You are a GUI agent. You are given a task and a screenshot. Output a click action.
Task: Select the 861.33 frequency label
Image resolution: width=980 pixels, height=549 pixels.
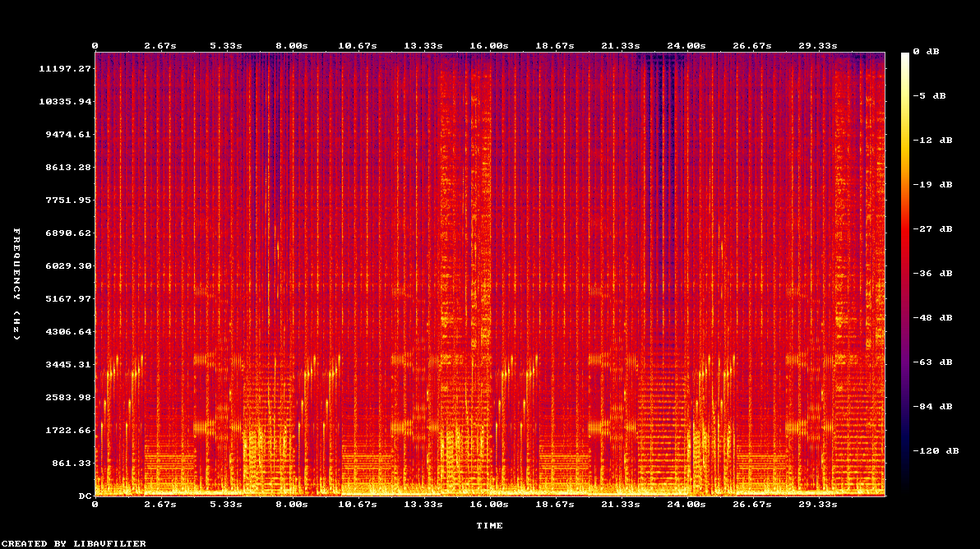[72, 464]
